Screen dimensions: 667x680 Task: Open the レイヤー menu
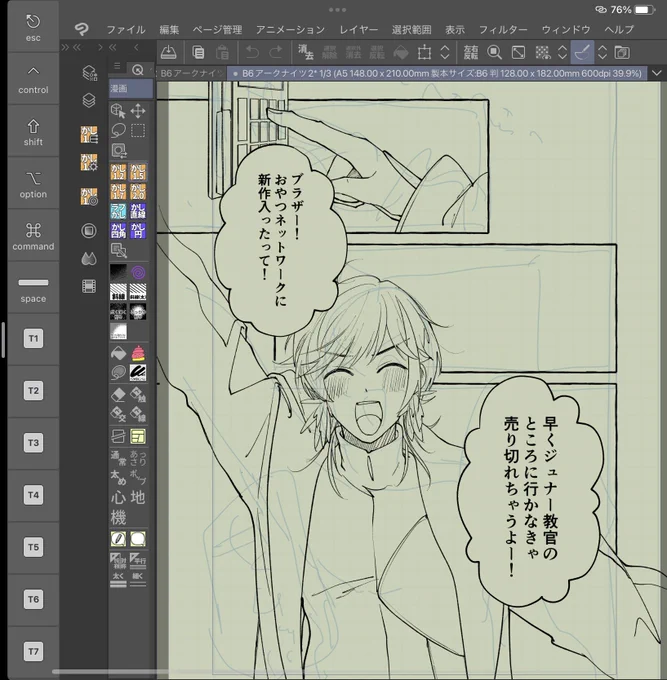pos(358,29)
